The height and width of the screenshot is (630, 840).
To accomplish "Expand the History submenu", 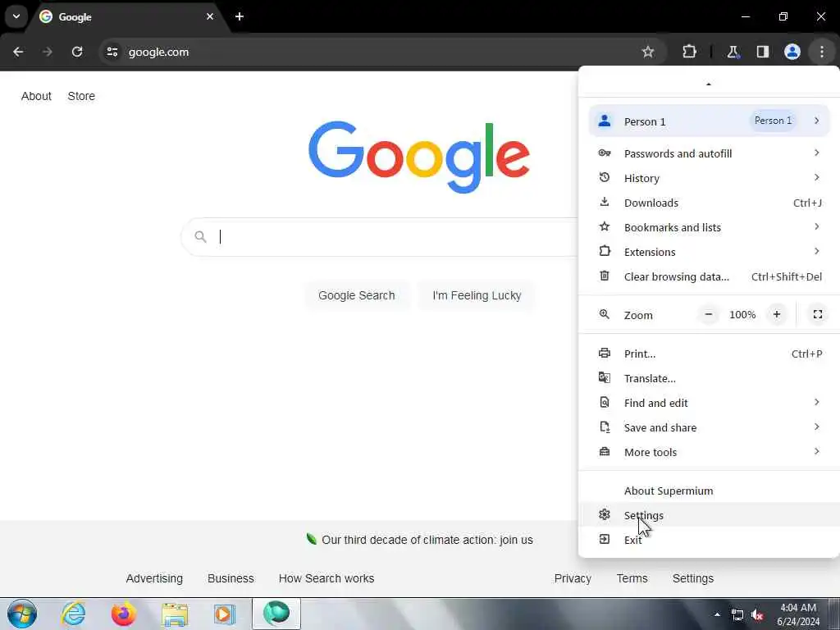I will click(710, 178).
